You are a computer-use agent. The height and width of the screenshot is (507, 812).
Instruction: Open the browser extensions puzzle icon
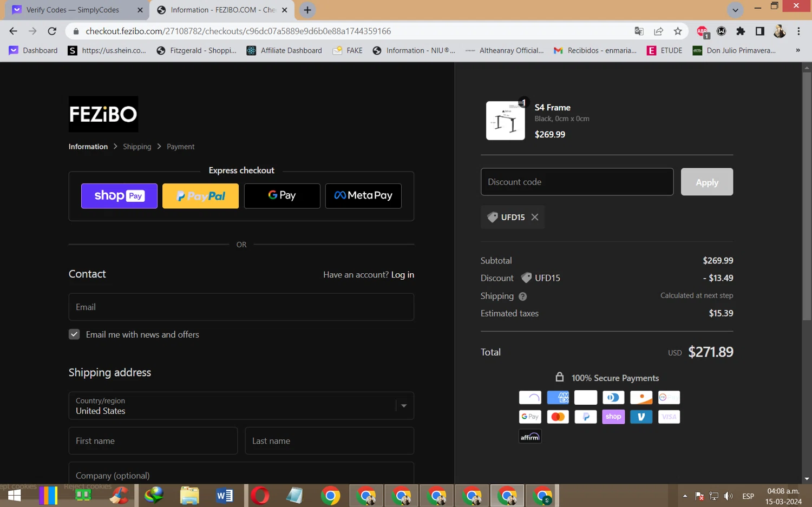[x=741, y=31]
